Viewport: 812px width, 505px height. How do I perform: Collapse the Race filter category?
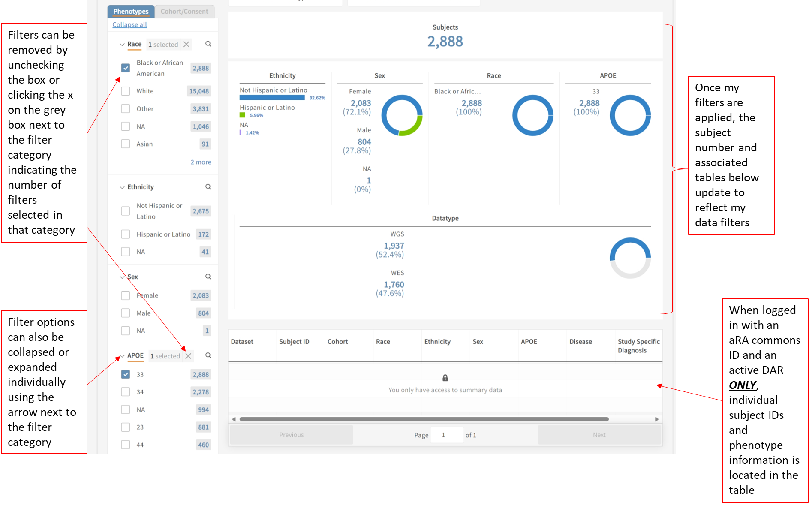[x=122, y=45]
